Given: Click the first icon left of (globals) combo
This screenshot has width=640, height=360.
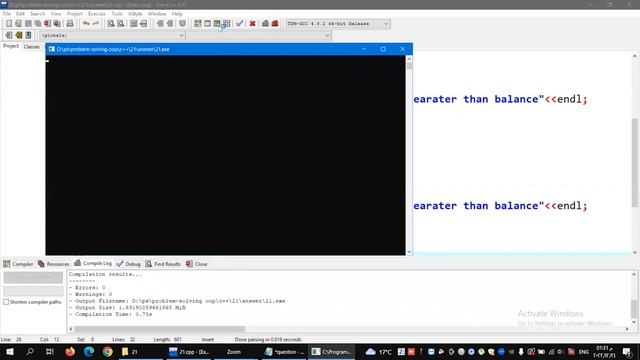Looking at the screenshot, I should coord(9,36).
